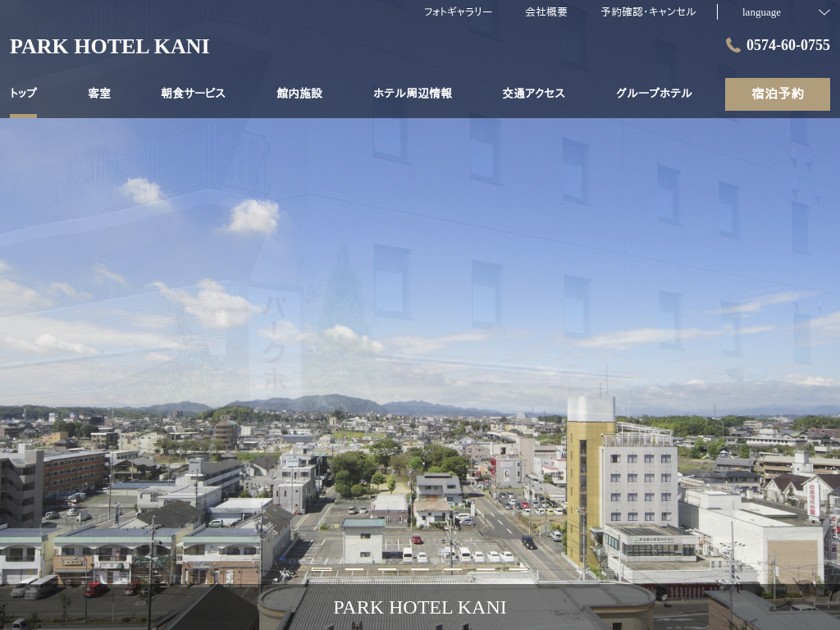Open the グループホテル menu item
Screen dimensions: 840x630
coord(654,94)
